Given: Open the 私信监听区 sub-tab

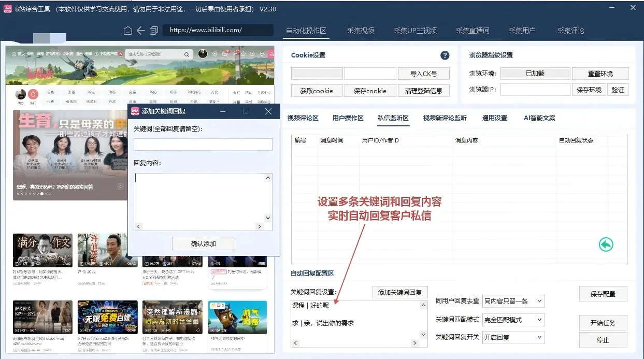Looking at the screenshot, I should [x=393, y=118].
